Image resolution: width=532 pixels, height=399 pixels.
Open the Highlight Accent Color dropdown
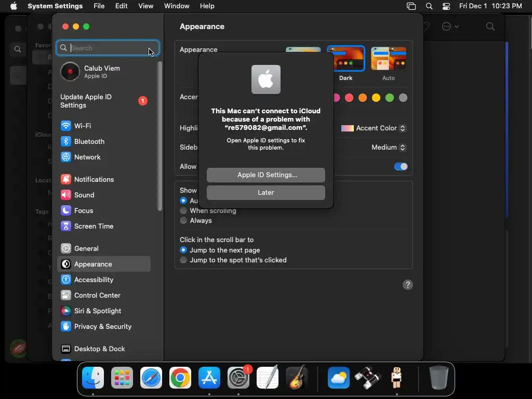[x=373, y=128]
